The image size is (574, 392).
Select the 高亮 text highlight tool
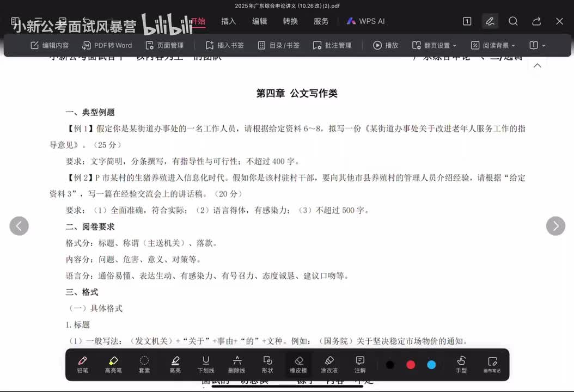pos(175,365)
